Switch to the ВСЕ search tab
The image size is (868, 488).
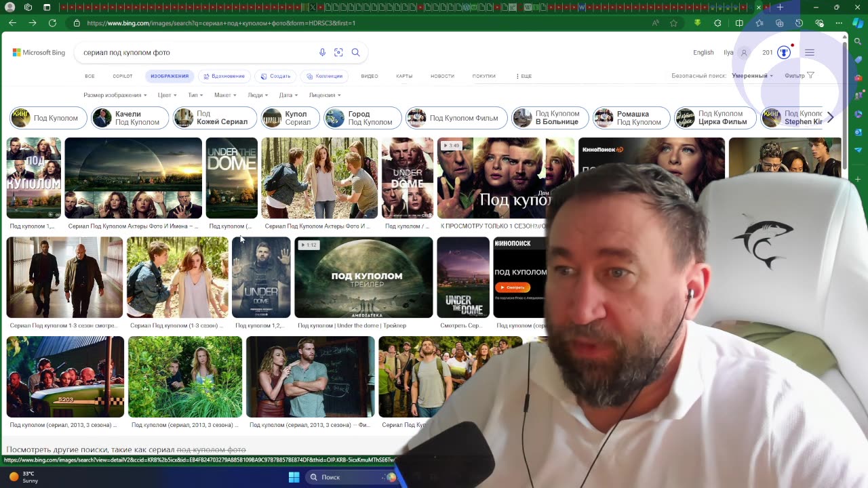coord(90,76)
